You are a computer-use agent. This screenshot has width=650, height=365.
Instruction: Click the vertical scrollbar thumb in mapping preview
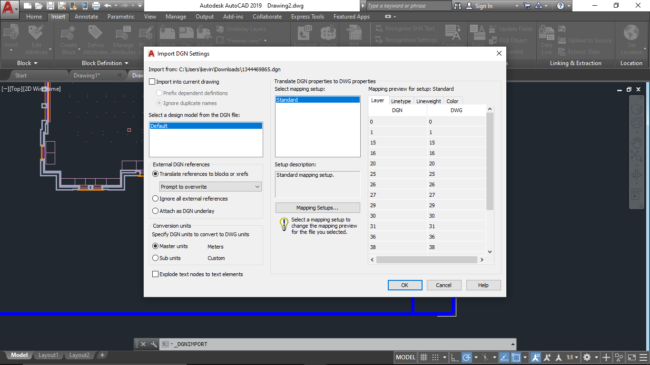(490, 161)
